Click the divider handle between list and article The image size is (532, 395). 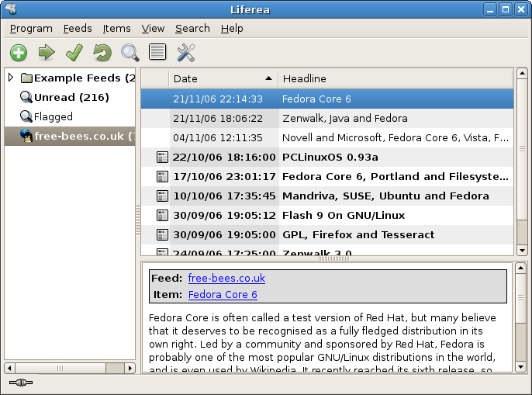(333, 258)
